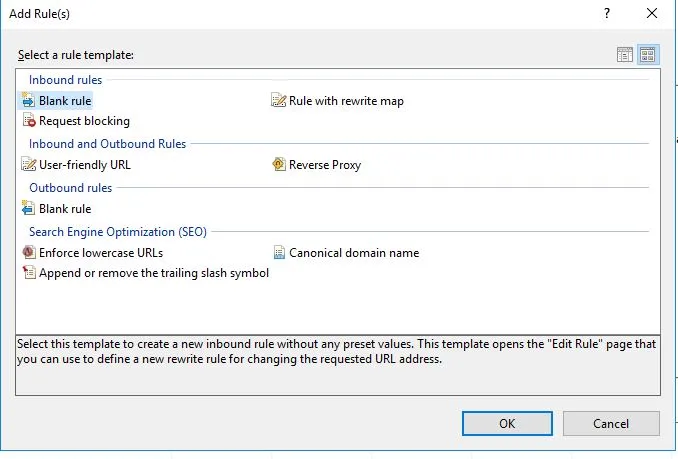
Task: Select Append or remove trailing slash template
Action: pyautogui.click(x=153, y=273)
